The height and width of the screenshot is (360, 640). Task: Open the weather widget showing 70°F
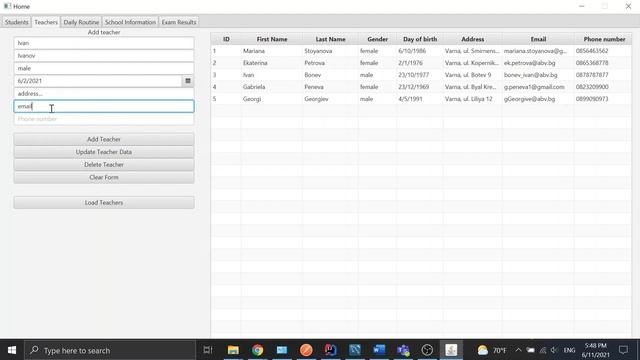(492, 350)
